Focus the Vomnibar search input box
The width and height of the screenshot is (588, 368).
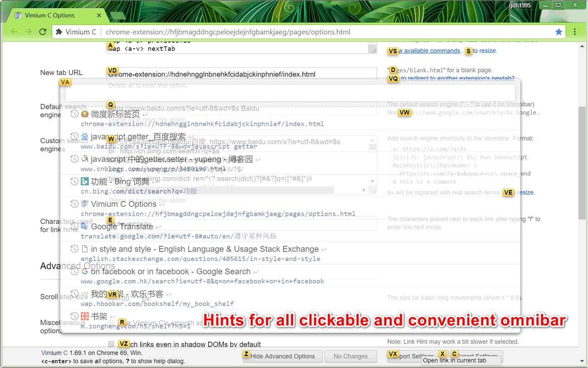click(x=290, y=92)
